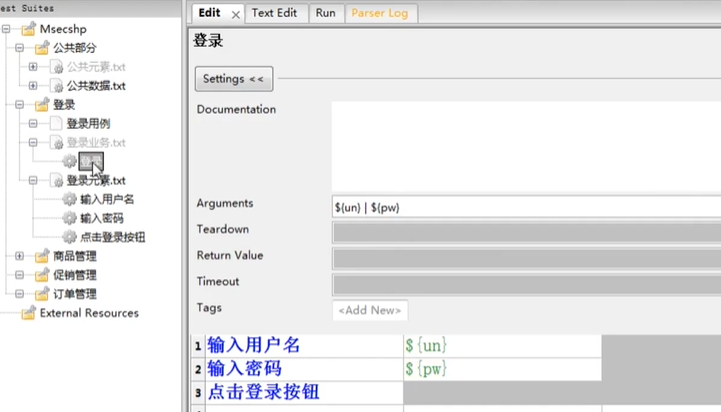This screenshot has width=721, height=412.
Task: Click row header number 2 in grid
Action: click(x=198, y=369)
